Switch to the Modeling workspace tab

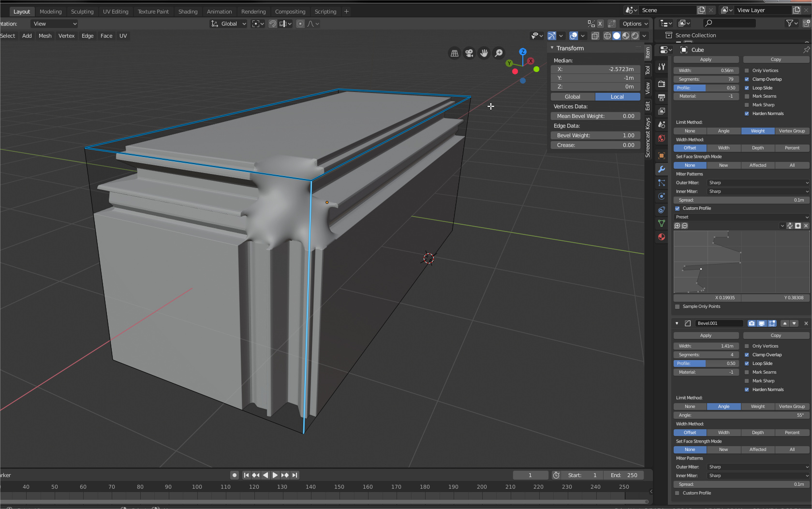pos(51,12)
